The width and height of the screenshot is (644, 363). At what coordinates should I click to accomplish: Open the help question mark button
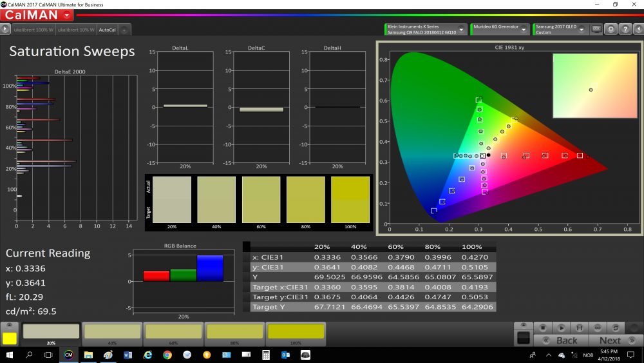(x=625, y=29)
